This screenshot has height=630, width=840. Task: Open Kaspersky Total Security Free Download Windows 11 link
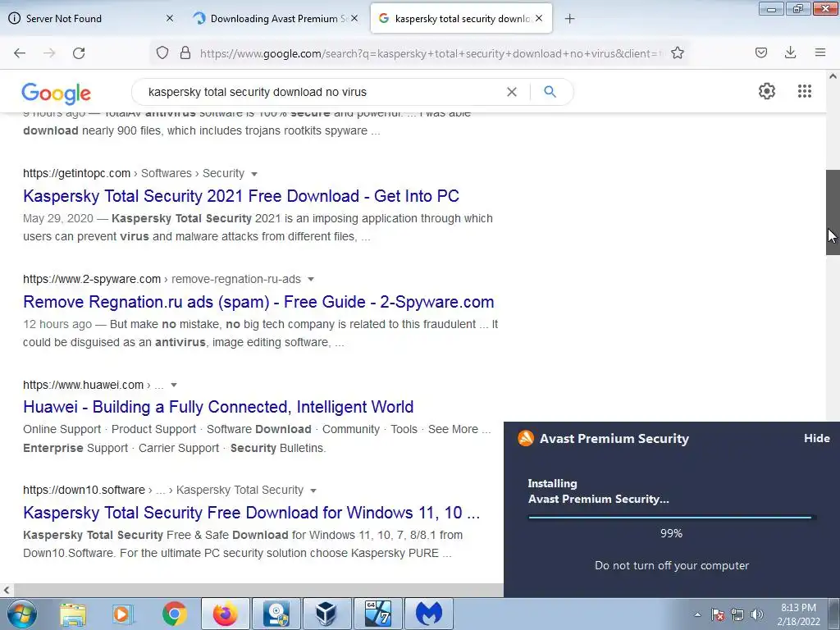pos(251,513)
